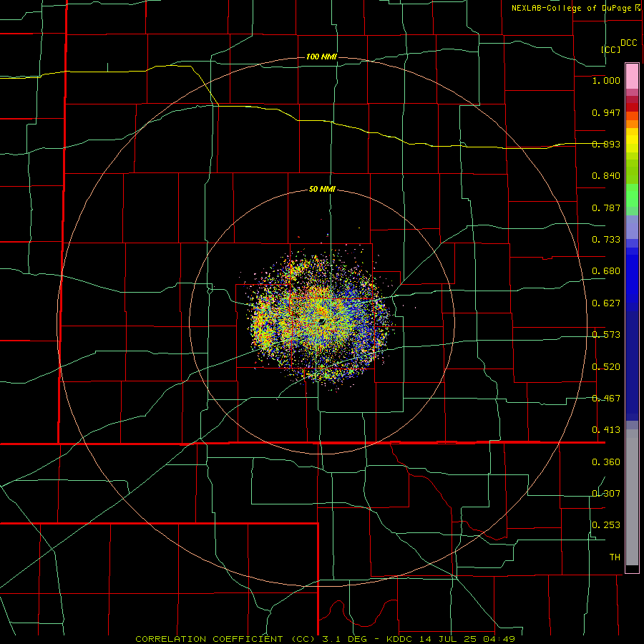Viewport: 644px width, 644px height.
Task: Click the 0.787 color scale value
Action: pyautogui.click(x=606, y=208)
